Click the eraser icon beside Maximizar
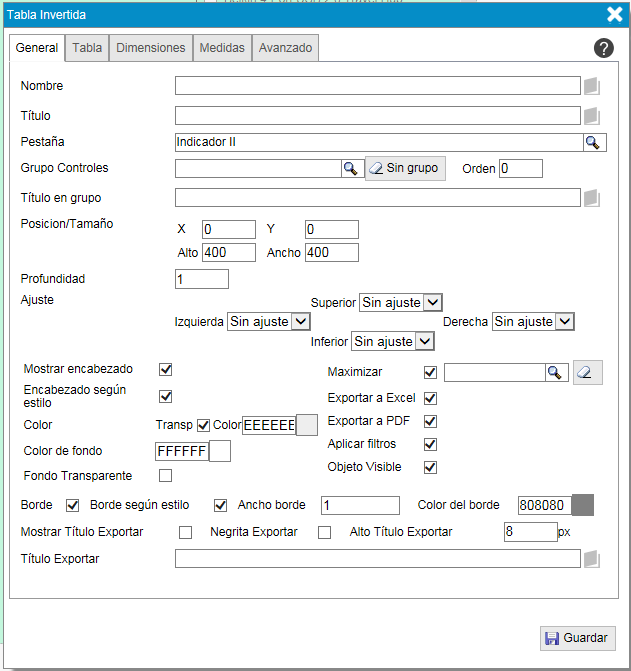631x671 pixels. pos(587,373)
